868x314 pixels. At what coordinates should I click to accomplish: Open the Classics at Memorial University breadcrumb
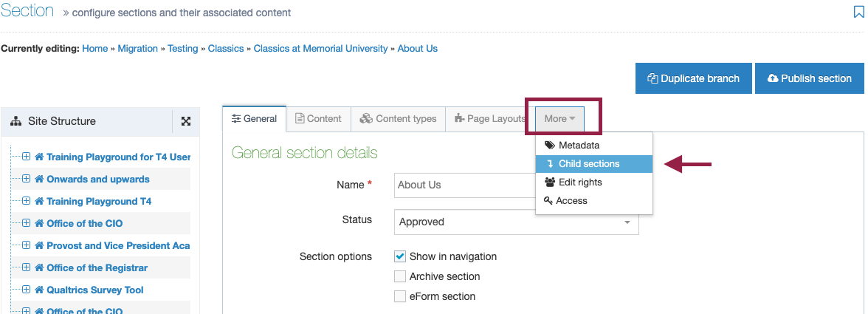click(x=320, y=49)
